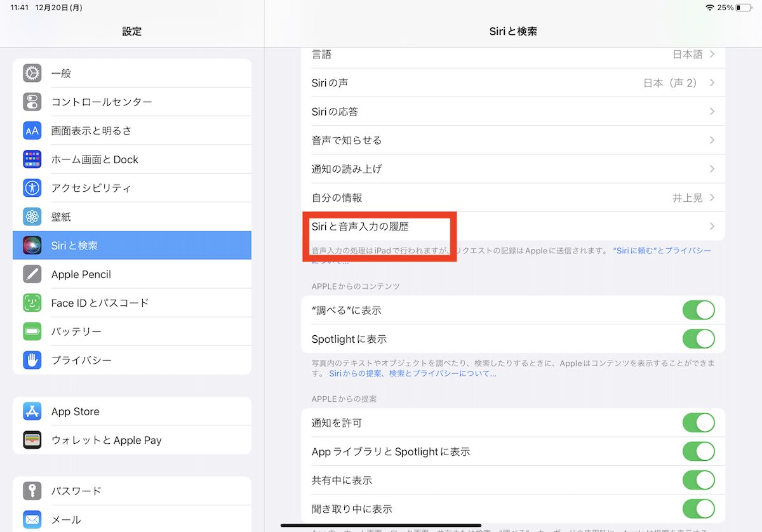This screenshot has height=532, width=762.
Task: Tap the 通知の読み上げ label
Action: pyautogui.click(x=347, y=169)
